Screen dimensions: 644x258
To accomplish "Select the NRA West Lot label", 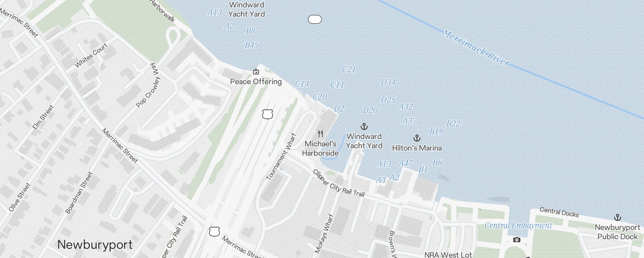I will pos(448,255).
